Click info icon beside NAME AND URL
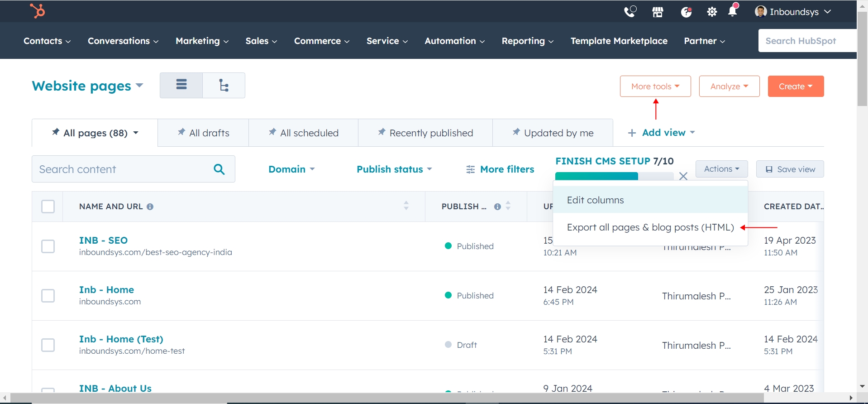The image size is (868, 404). point(150,207)
